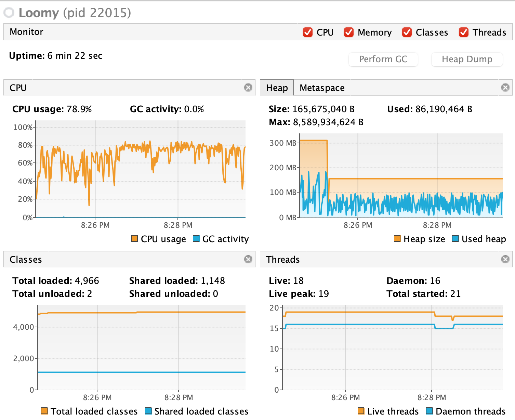515x420 pixels.
Task: Select the Heap tab
Action: [x=277, y=88]
